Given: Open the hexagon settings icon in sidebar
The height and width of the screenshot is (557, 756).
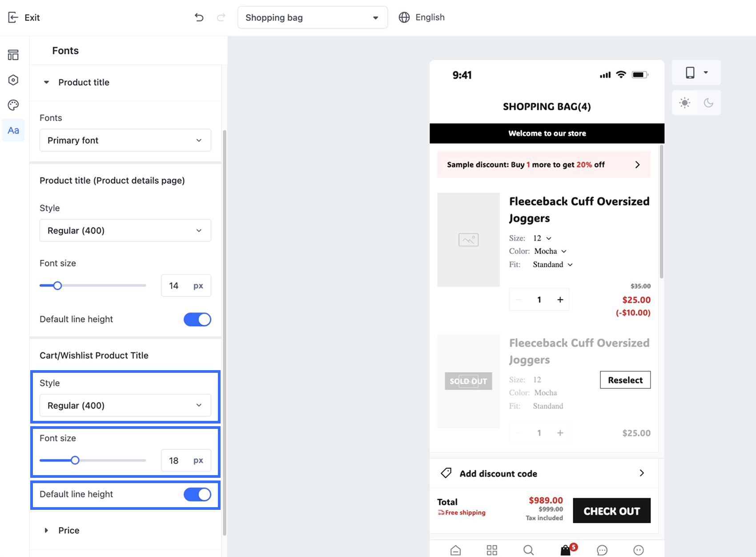Looking at the screenshot, I should (13, 80).
